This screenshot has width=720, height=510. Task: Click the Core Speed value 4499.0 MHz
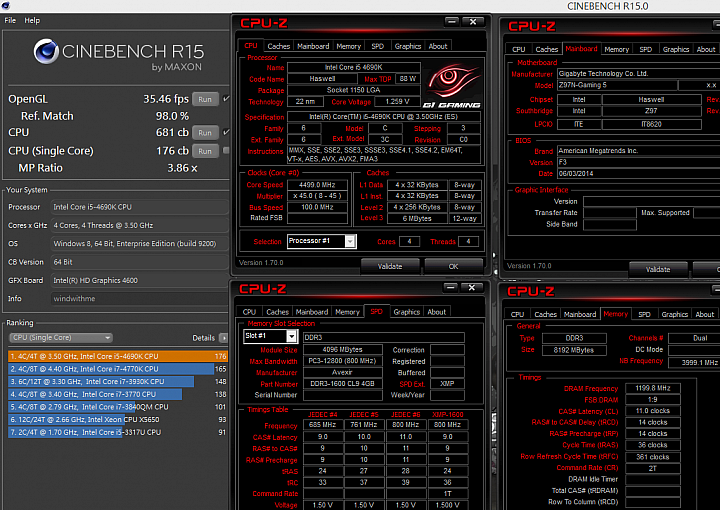[x=317, y=185]
